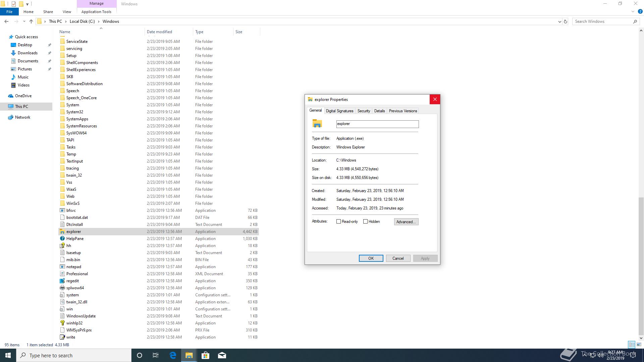Image resolution: width=644 pixels, height=362 pixels.
Task: Open Task View on the taskbar
Action: (x=156, y=355)
